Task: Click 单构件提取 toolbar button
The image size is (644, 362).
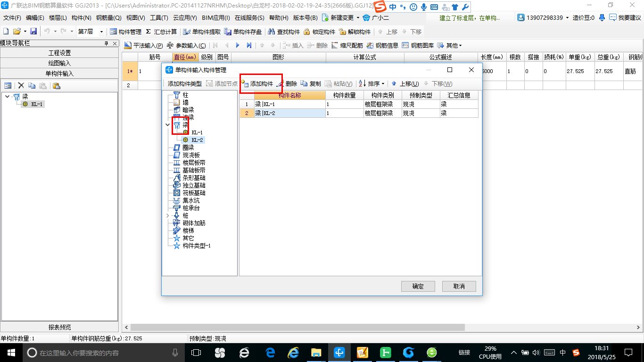Action: pos(202,32)
